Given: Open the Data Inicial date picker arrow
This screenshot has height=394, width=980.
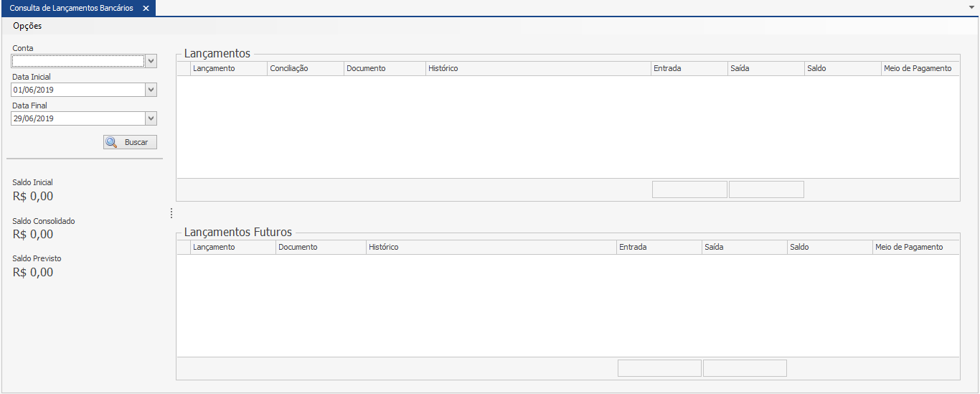Looking at the screenshot, I should click(151, 90).
